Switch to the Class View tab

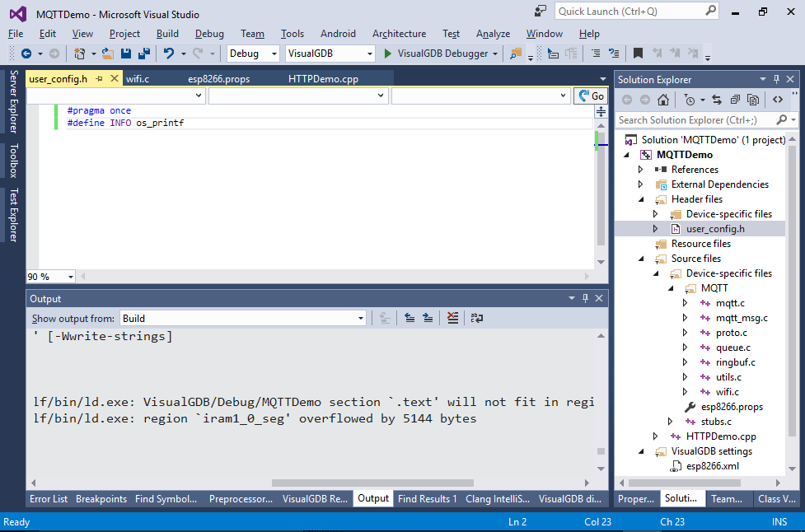[x=777, y=499]
